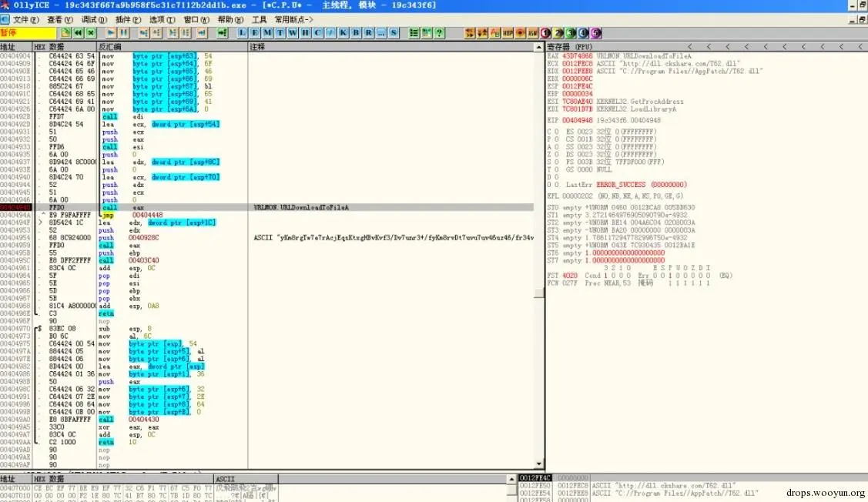Screen dimensions: 868x502
Task: Click the 注释 column header
Action: pyautogui.click(x=390, y=47)
